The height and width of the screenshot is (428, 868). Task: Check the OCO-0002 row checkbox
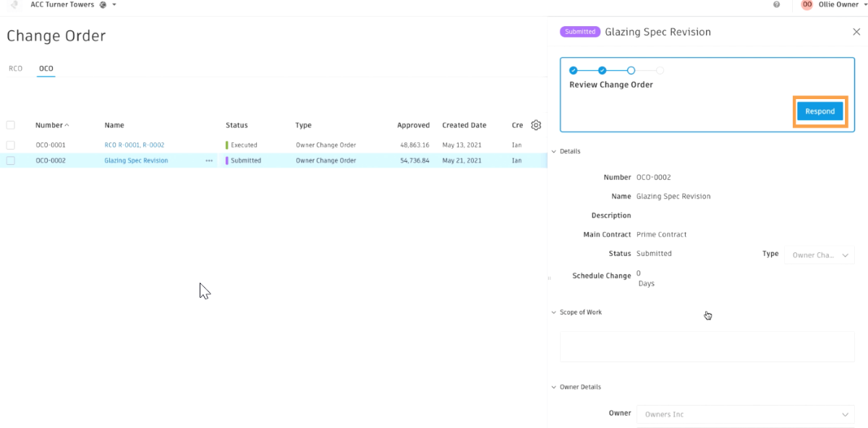click(x=11, y=160)
